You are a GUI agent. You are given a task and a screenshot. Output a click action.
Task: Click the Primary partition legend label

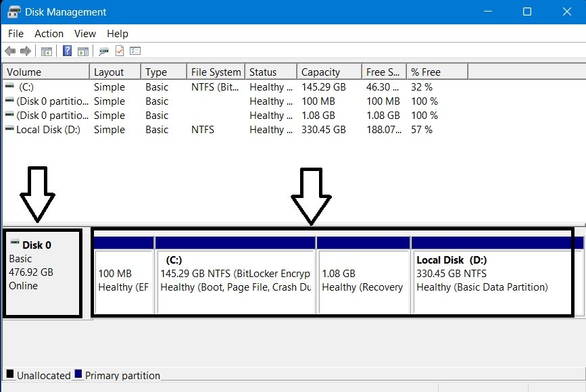(122, 375)
